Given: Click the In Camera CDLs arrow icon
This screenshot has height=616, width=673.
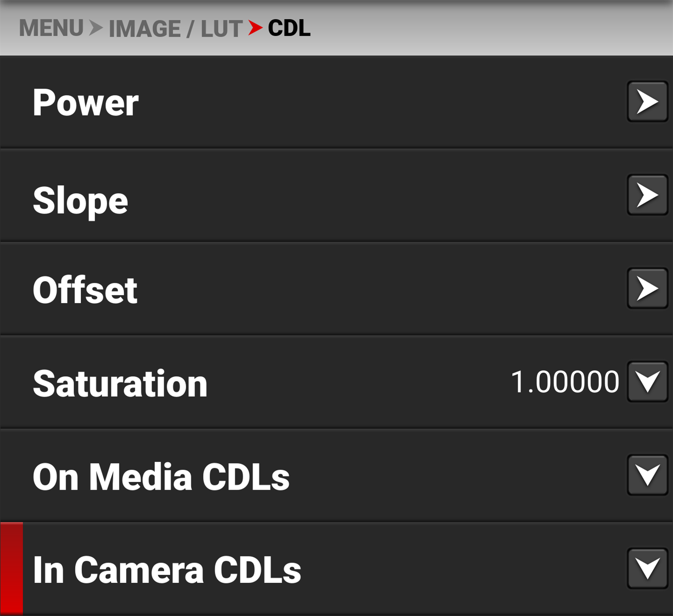Looking at the screenshot, I should pyautogui.click(x=647, y=568).
